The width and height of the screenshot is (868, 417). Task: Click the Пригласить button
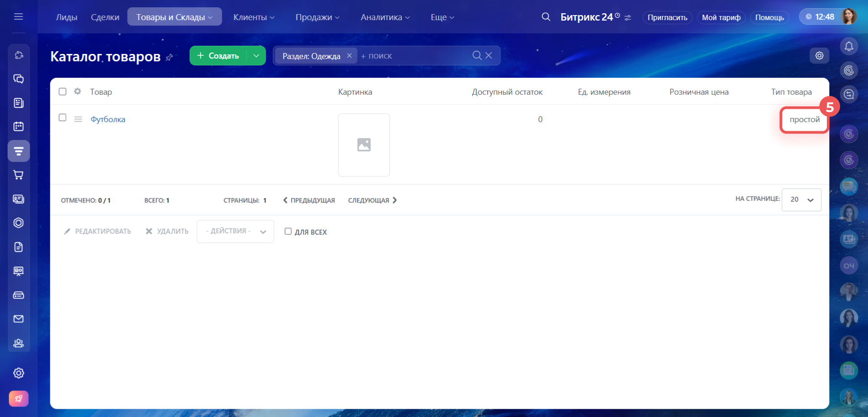tap(667, 17)
